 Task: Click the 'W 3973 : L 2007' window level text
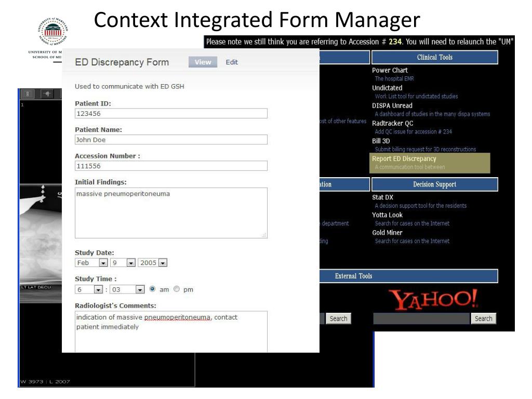click(45, 382)
